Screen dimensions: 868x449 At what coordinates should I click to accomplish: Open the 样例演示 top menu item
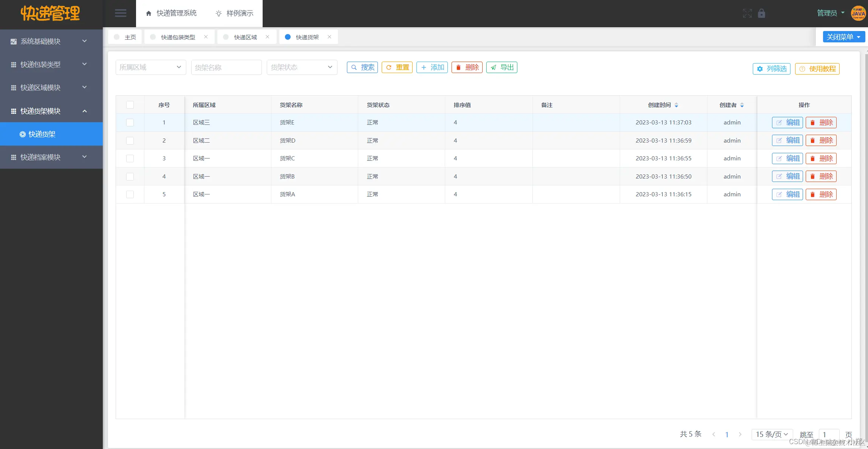(x=234, y=13)
